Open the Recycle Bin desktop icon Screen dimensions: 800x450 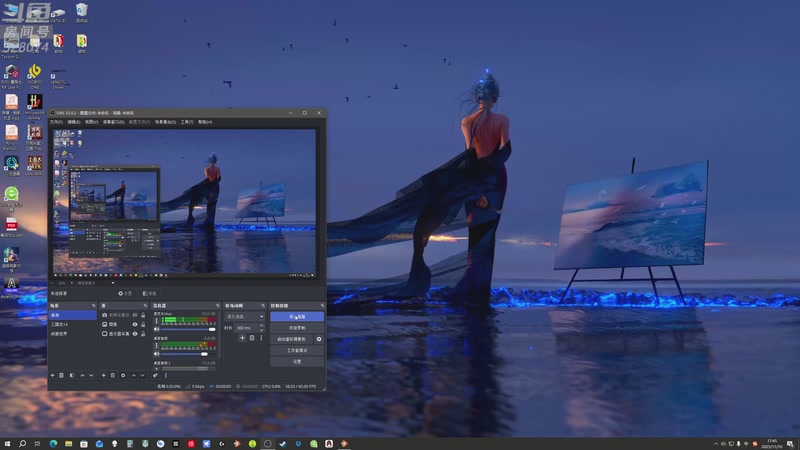(x=81, y=13)
